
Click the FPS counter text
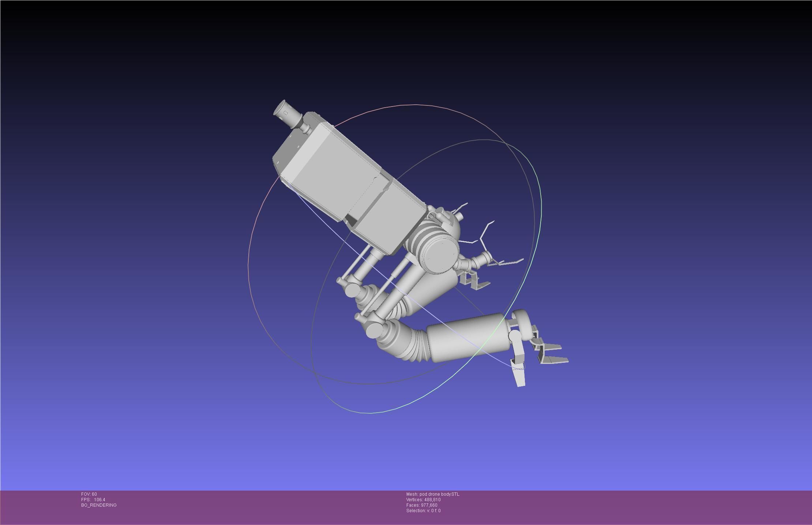93,500
